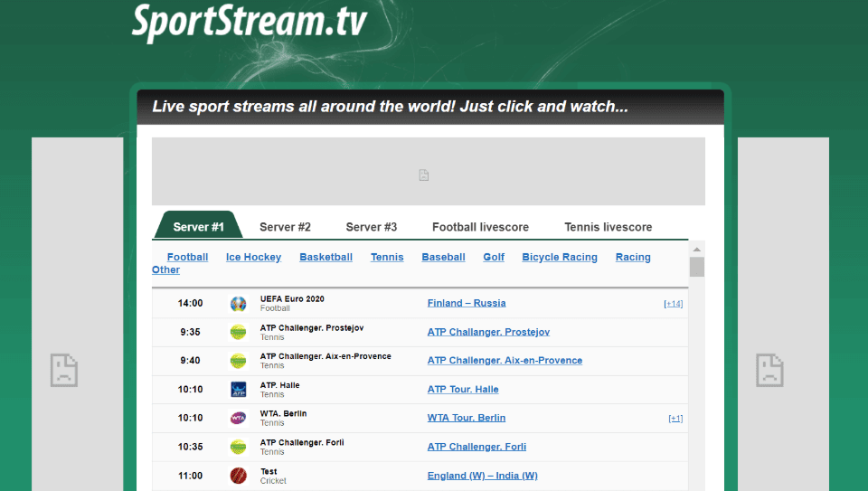This screenshot has height=491, width=868.
Task: Open the ATP Challanger. Prostejov stream link
Action: tap(488, 332)
